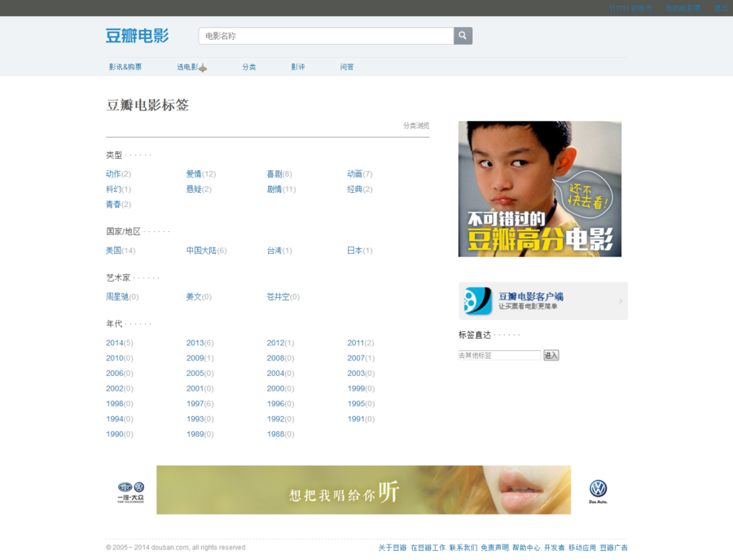Click the search magnifier icon
The image size is (733, 560).
(x=463, y=36)
